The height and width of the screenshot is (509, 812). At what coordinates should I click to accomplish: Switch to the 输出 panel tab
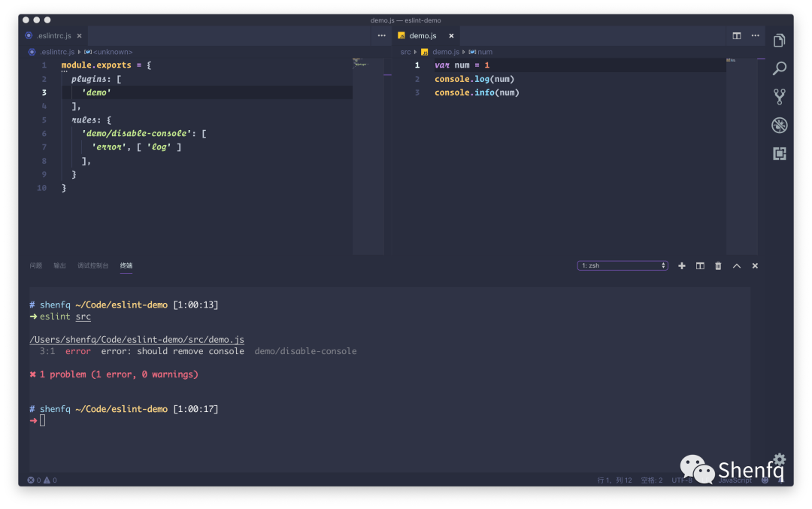[x=59, y=265]
